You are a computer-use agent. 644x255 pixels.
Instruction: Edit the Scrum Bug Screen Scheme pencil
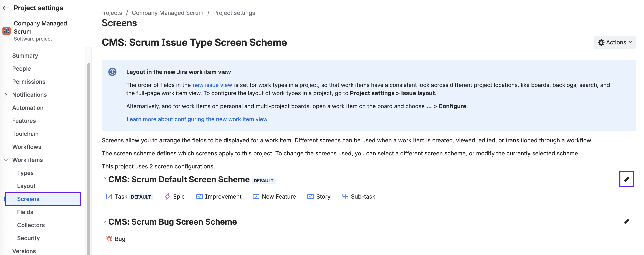click(x=626, y=222)
